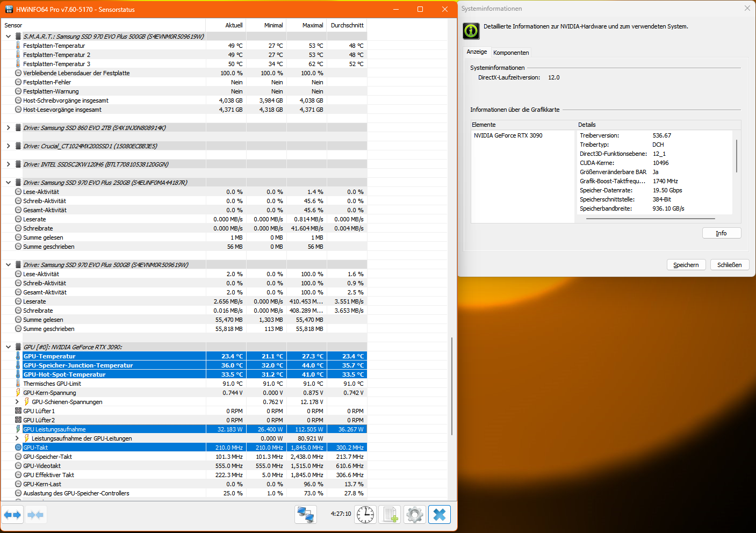Expand Drive Crucial_CT1024MX200SSD1
756x533 pixels.
(8, 146)
